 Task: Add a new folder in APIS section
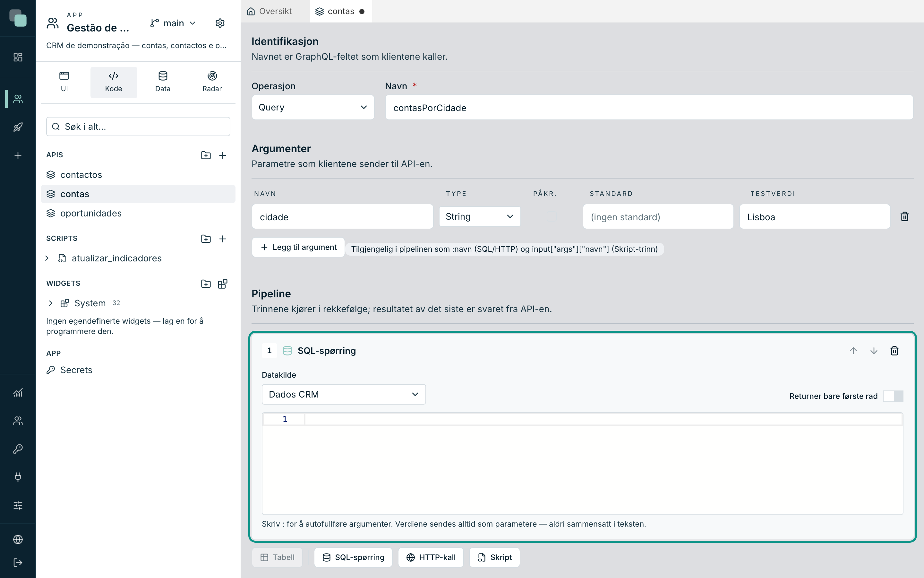(x=206, y=155)
